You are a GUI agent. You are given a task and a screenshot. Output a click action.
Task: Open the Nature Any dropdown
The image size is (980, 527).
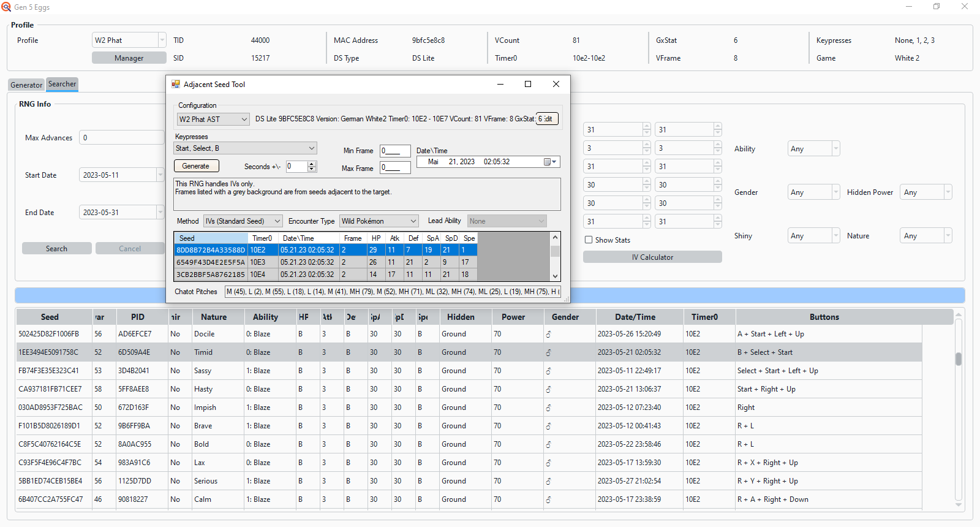[927, 236]
